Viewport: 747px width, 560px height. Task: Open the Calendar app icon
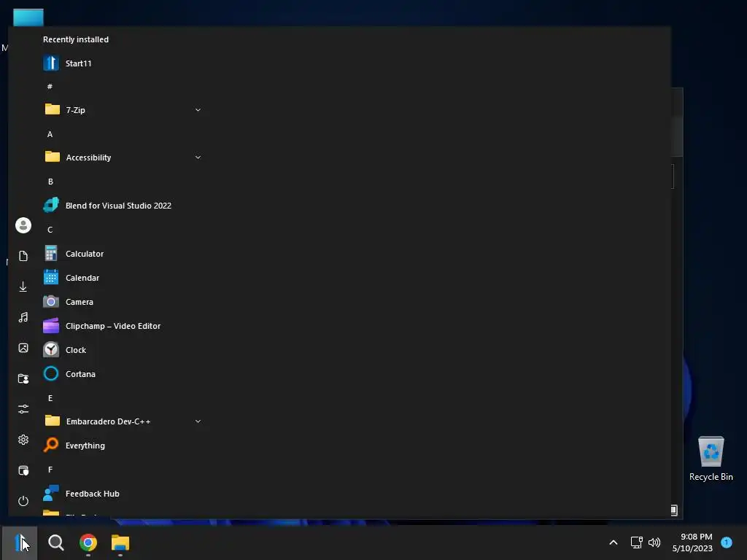[x=51, y=277]
